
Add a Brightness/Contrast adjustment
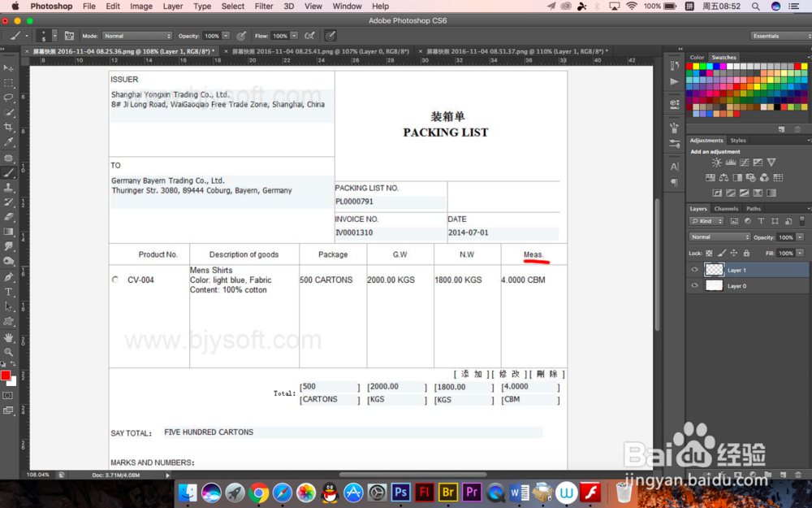tap(716, 163)
